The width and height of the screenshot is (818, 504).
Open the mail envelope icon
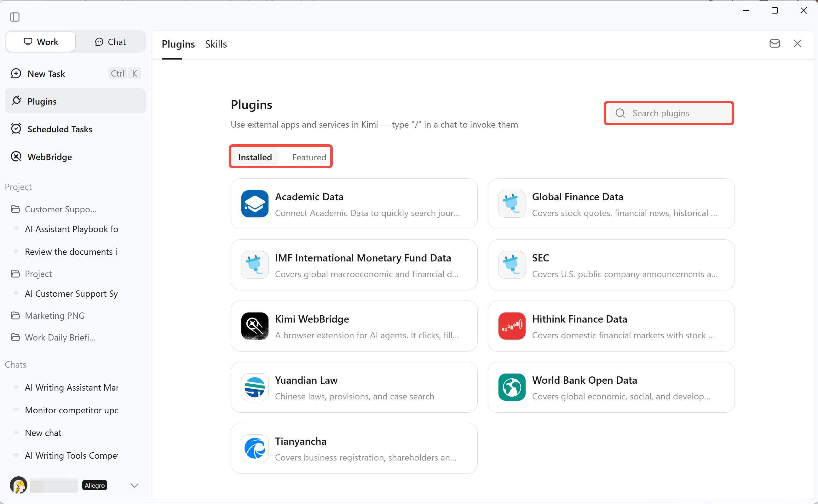pos(774,44)
